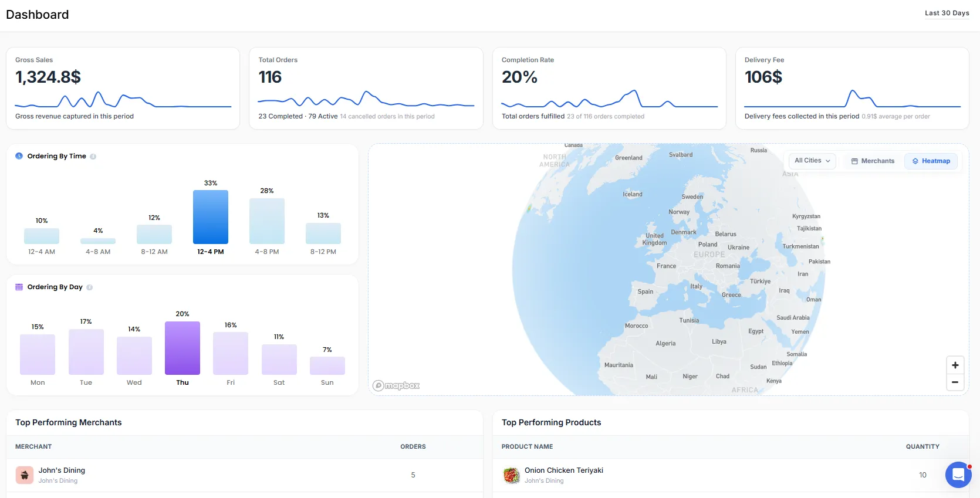Open Onion Chicken Teriyaki product row
Screen dimensions: 980x498
tap(731, 475)
